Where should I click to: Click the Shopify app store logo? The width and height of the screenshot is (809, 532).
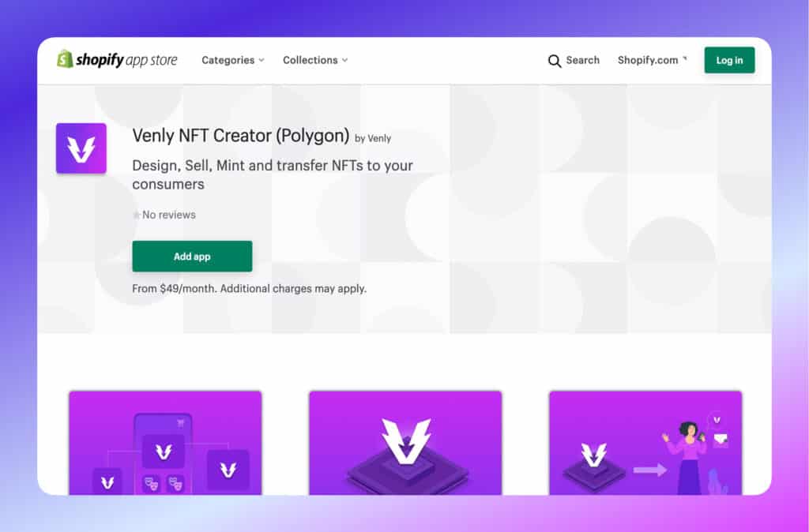(117, 60)
